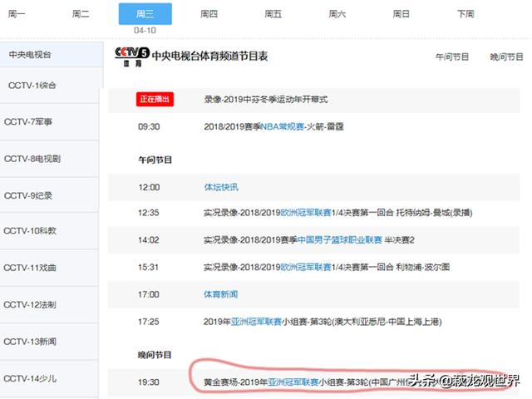Click the 托特纳姆-曼城(录播) text

pyautogui.click(x=434, y=213)
